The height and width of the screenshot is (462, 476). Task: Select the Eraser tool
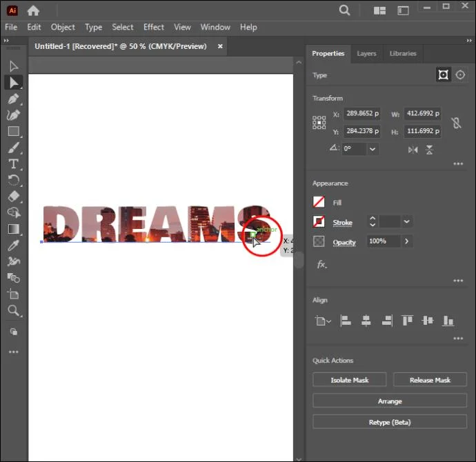[13, 197]
